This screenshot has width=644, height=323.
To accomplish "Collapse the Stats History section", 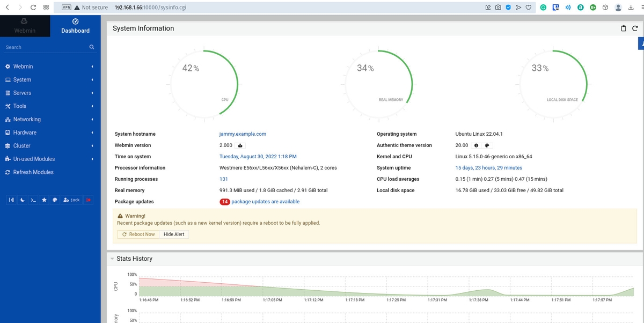I will point(112,259).
